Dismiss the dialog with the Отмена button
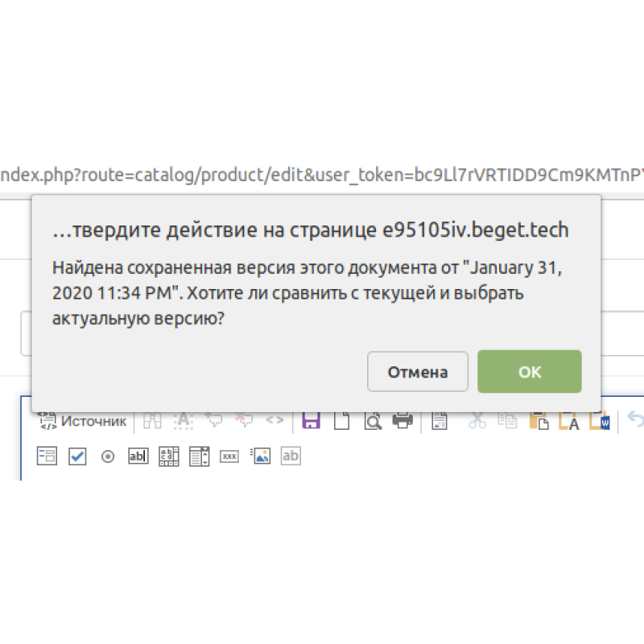Image resolution: width=644 pixels, height=644 pixels. (418, 371)
